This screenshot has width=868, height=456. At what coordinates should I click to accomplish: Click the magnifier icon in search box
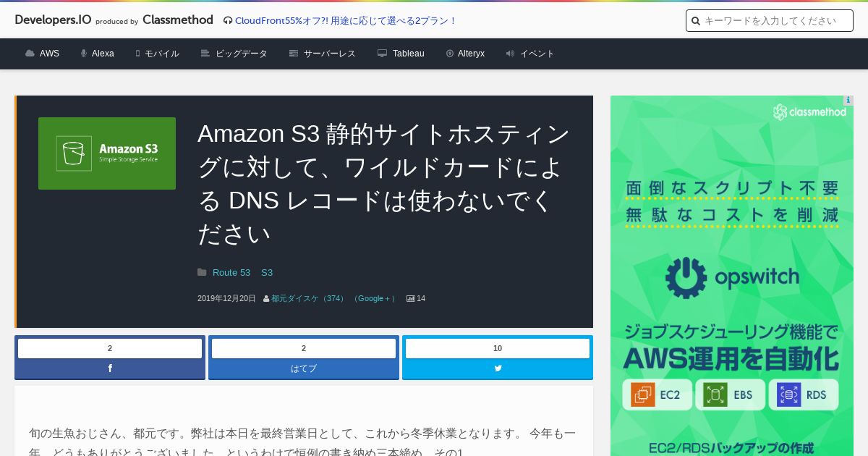[696, 21]
